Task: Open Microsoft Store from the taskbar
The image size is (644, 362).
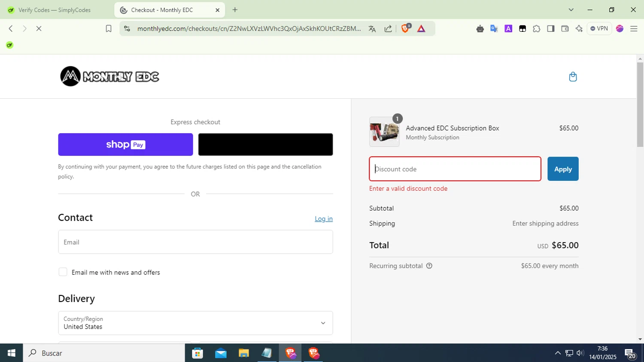Action: 197,353
